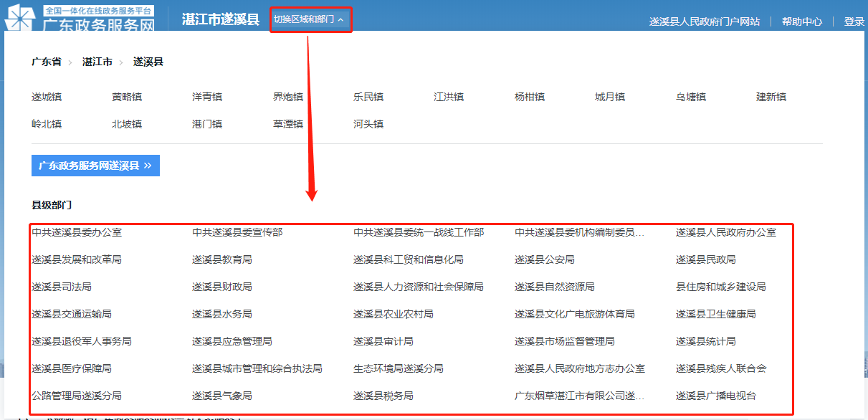Open 中共遂溪县委办公室 department
Viewport: 868px width, 420px height.
(76, 232)
